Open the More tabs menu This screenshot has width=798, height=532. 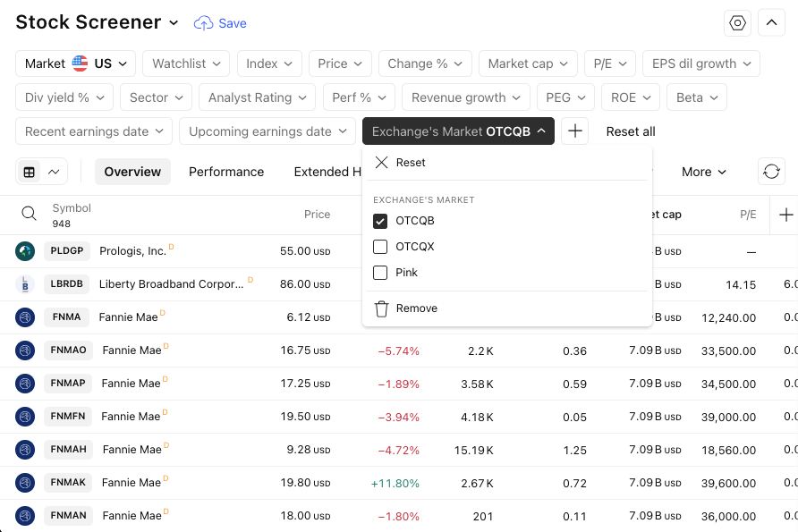[x=704, y=172]
